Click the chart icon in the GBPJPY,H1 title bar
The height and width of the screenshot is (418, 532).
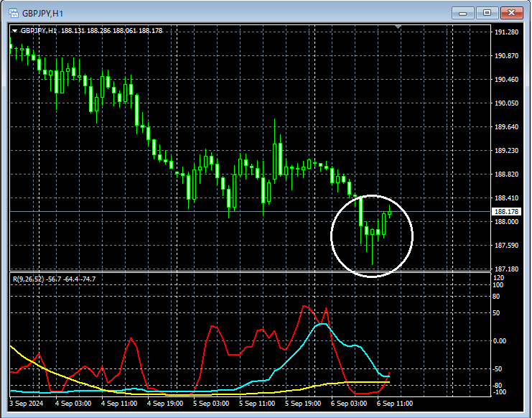tap(14, 14)
